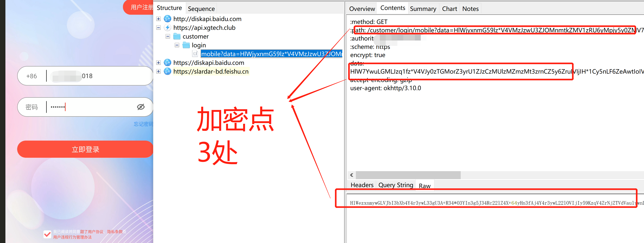The height and width of the screenshot is (243, 644).
Task: Open the Chart tab
Action: 449,9
